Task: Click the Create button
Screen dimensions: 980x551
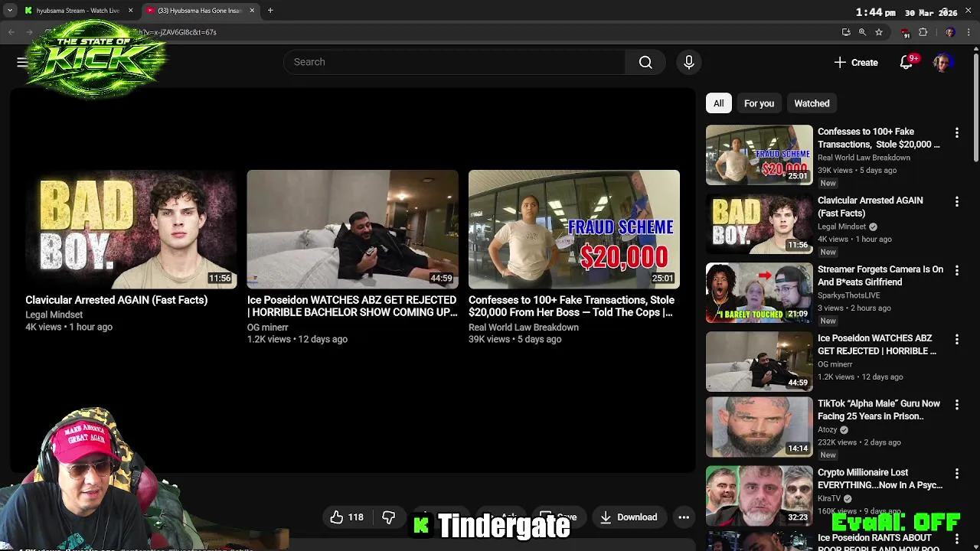Action: 856,63
